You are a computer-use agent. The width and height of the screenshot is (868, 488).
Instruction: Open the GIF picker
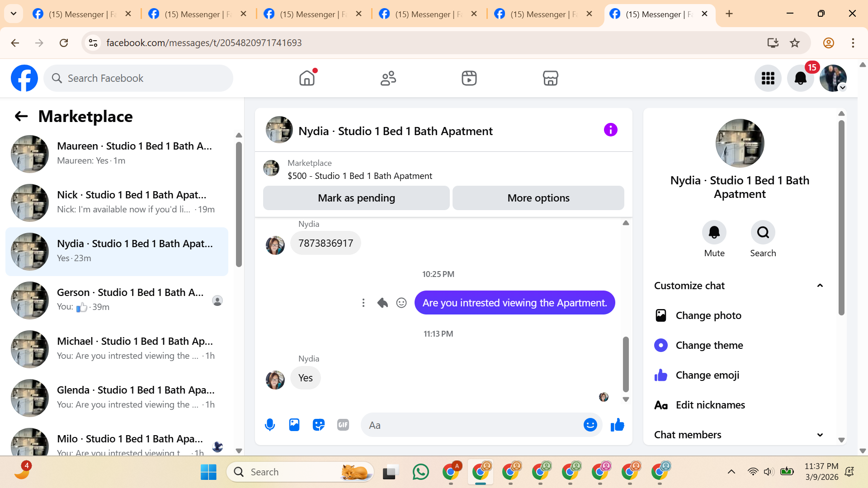point(343,425)
